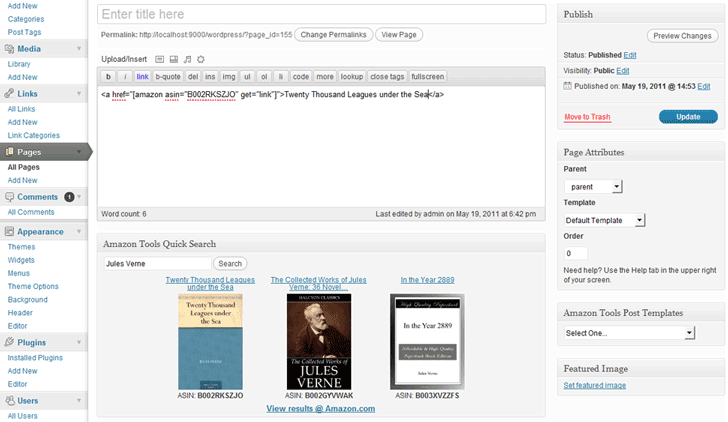Click the calendar icon beside Published on
728x422 pixels.
coord(567,86)
